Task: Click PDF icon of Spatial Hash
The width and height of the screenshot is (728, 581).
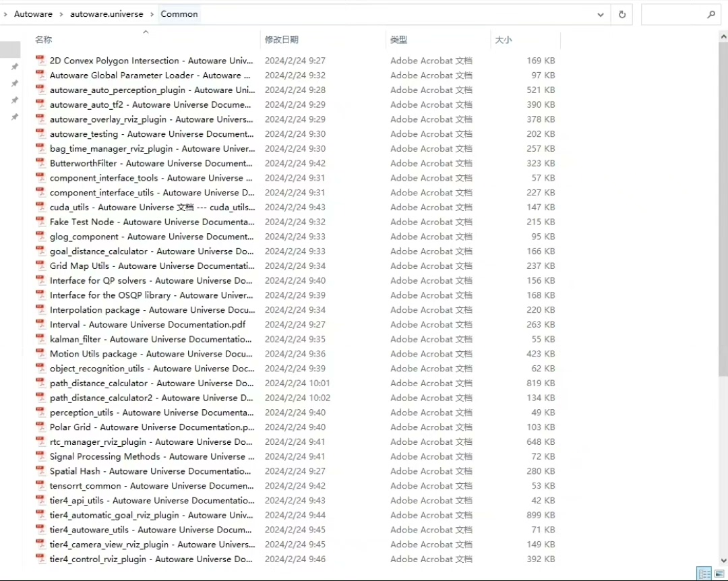Action: pyautogui.click(x=41, y=471)
